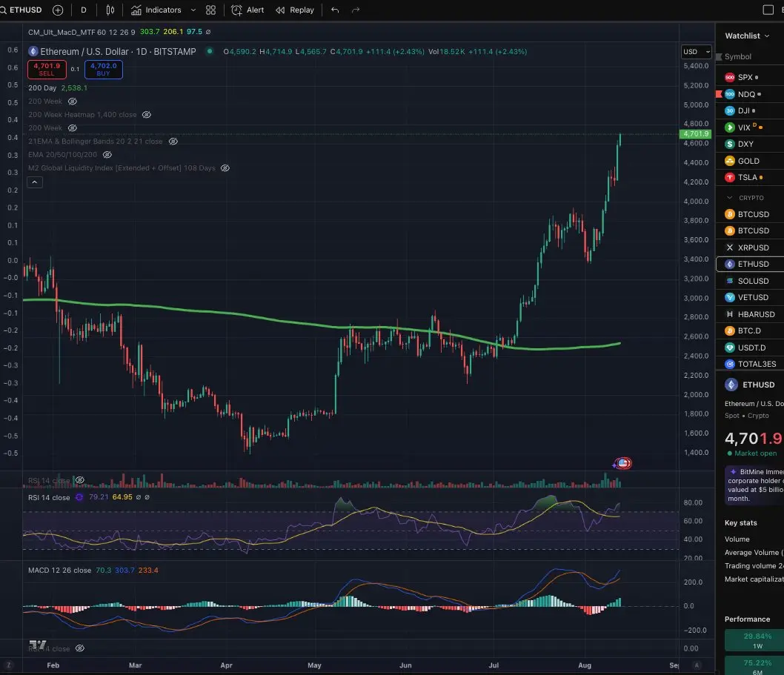This screenshot has width=784, height=675.
Task: Select HBARUSD in the watchlist
Action: 750,314
